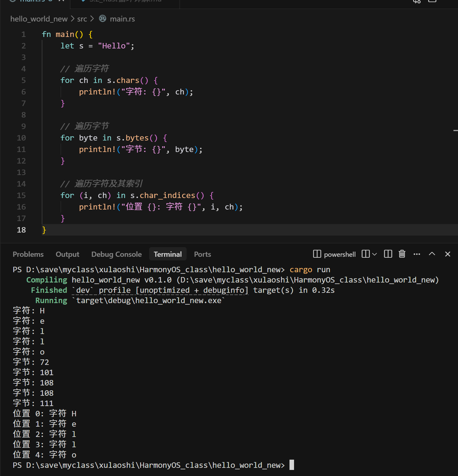Viewport: 458px width, 476px height.
Task: Close the terminal panel with the X
Action: click(x=448, y=254)
